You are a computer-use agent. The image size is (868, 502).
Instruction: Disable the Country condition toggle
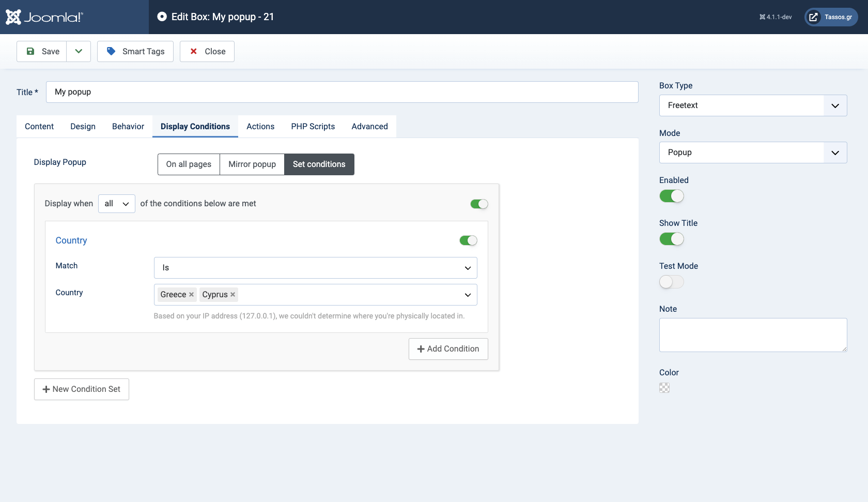tap(468, 240)
